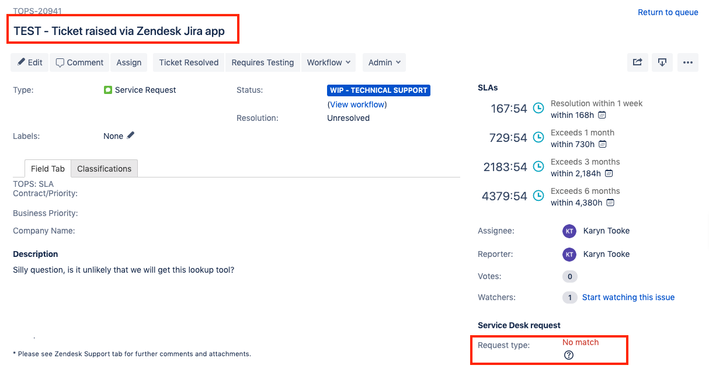
Task: Click the watchers count badge
Action: point(570,297)
